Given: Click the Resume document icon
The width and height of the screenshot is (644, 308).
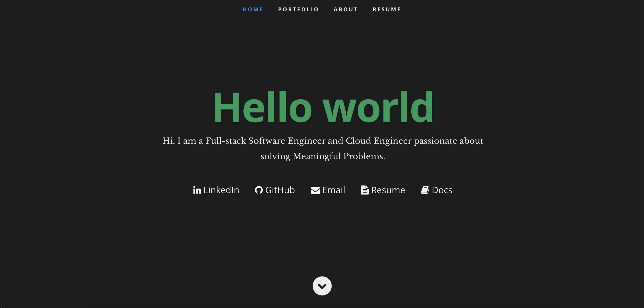Looking at the screenshot, I should click(365, 190).
